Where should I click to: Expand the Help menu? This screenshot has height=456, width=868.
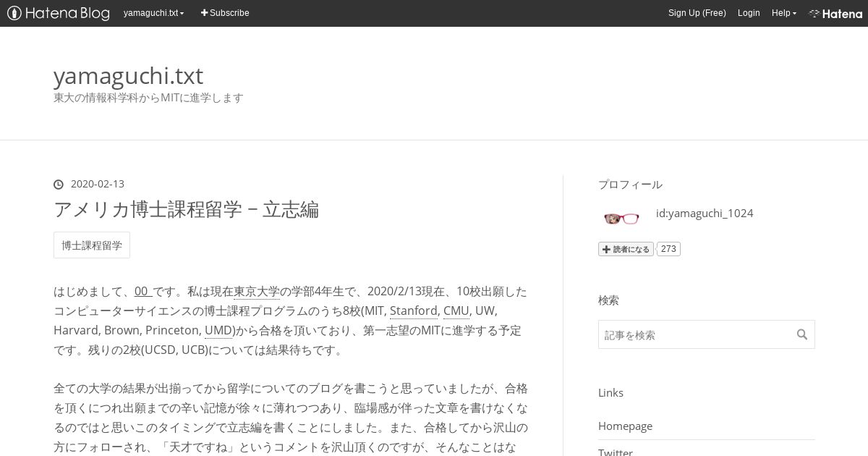click(784, 13)
